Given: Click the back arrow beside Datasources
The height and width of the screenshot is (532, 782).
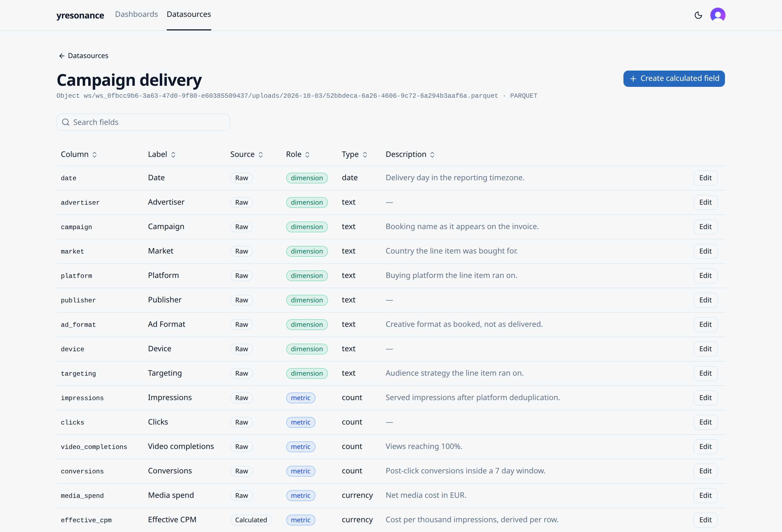Looking at the screenshot, I should click(62, 56).
